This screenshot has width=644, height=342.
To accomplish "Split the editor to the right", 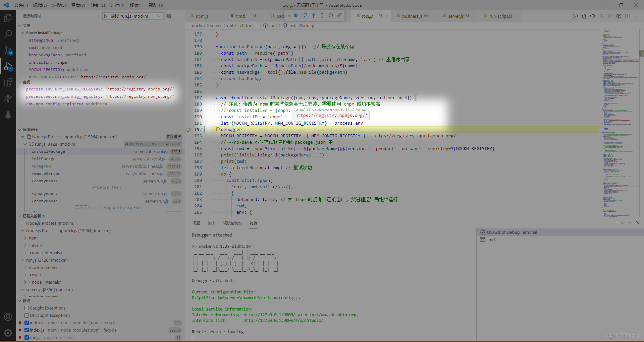I will (628, 16).
